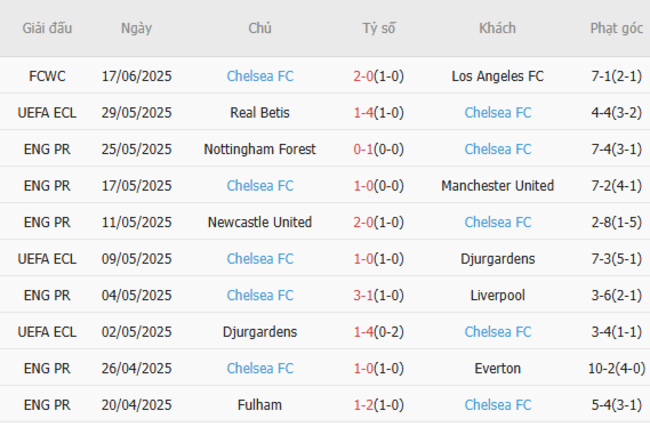This screenshot has height=427, width=650.
Task: Select the Tỷ số column header
Action: (x=379, y=28)
